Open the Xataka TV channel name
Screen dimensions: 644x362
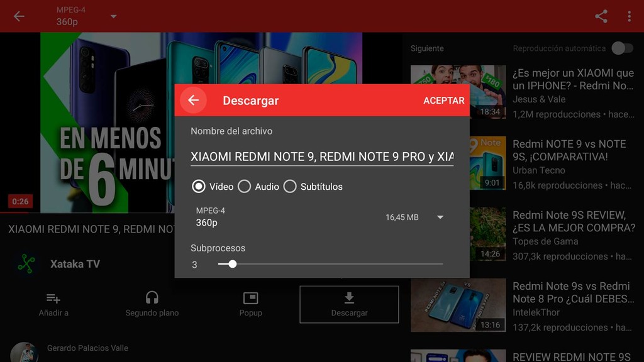[x=75, y=264]
